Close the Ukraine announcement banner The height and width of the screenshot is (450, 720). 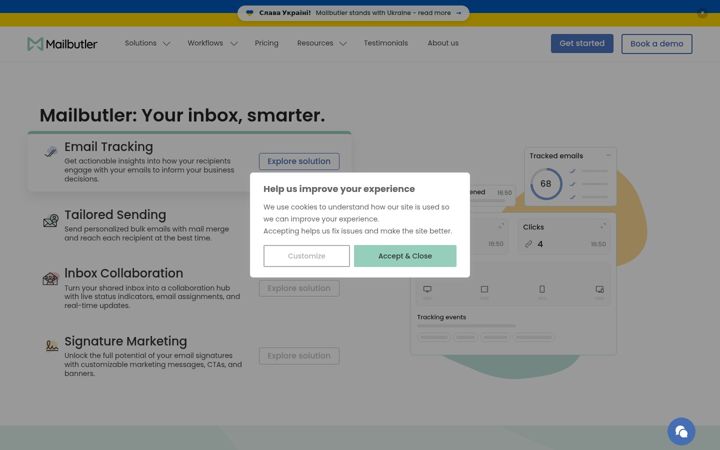(x=702, y=13)
